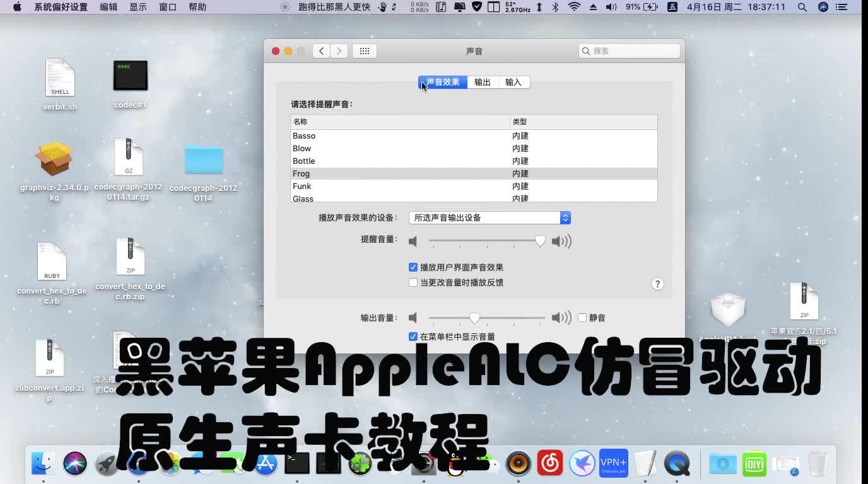Open iQIYI app in the Dock
Image resolution: width=868 pixels, height=484 pixels.
(754, 464)
